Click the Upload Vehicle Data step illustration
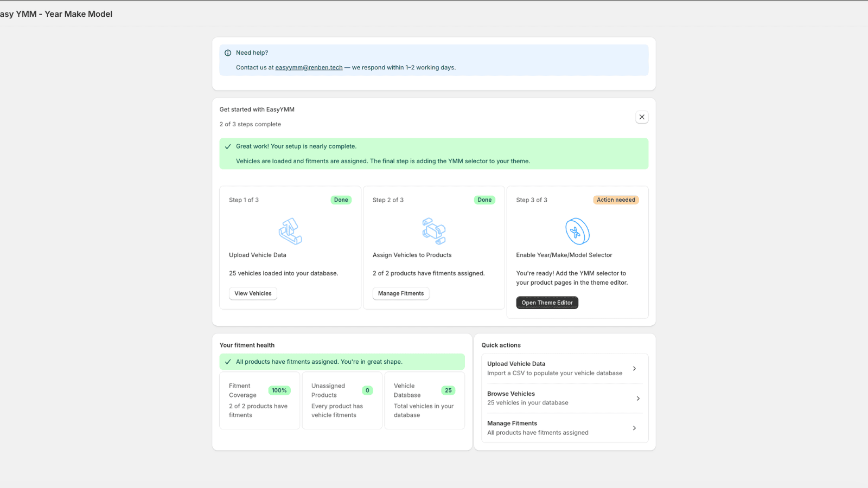 pos(290,232)
